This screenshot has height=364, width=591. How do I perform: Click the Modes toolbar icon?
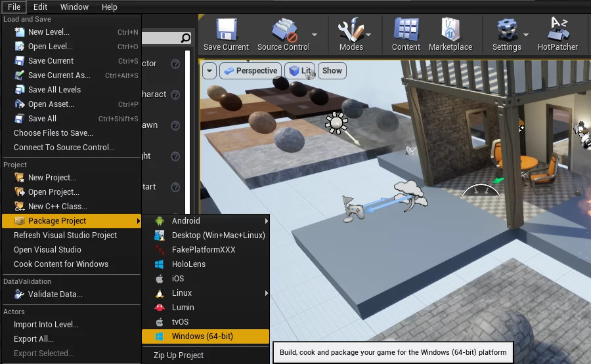pos(351,30)
